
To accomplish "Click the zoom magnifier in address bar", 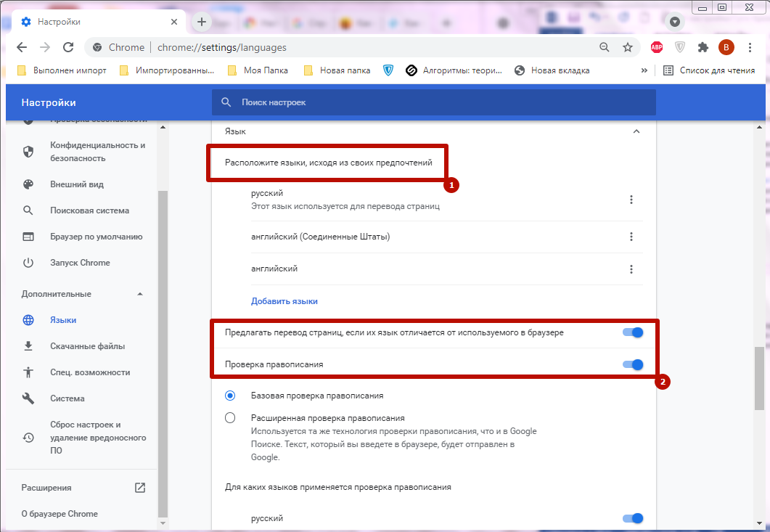I will click(605, 47).
